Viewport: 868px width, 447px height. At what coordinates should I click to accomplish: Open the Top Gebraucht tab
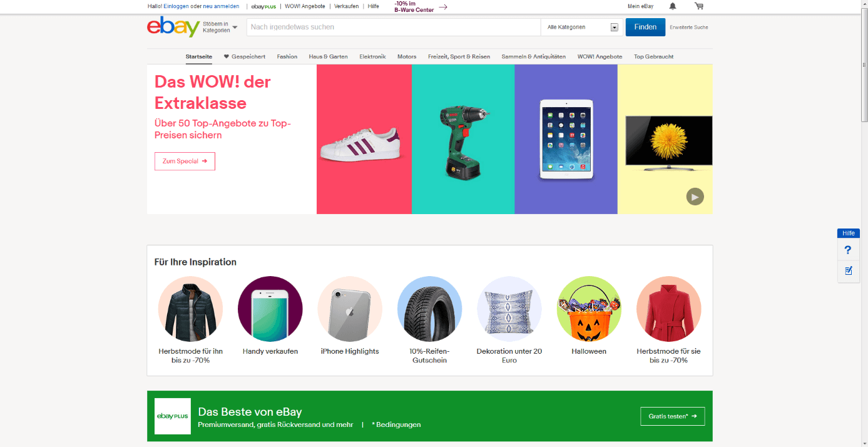[653, 56]
